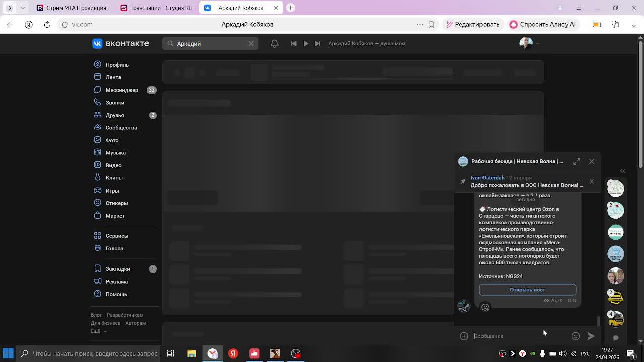The height and width of the screenshot is (362, 644).
Task: Open the Друзья friends list
Action: pyautogui.click(x=114, y=115)
